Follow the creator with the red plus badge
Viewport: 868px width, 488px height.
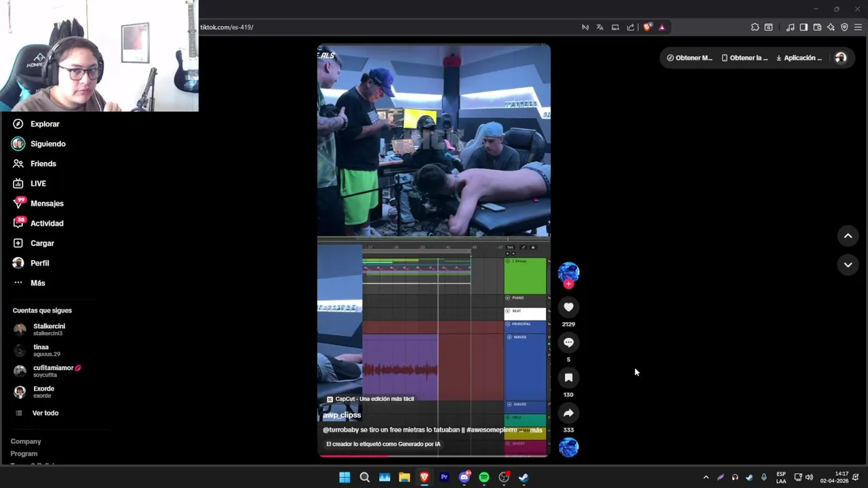(568, 284)
